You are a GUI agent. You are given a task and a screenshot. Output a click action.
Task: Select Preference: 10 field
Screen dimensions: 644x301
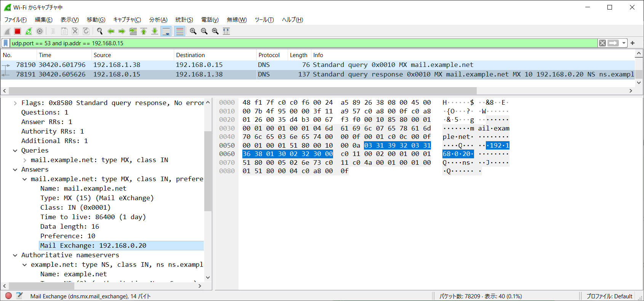pyautogui.click(x=68, y=236)
